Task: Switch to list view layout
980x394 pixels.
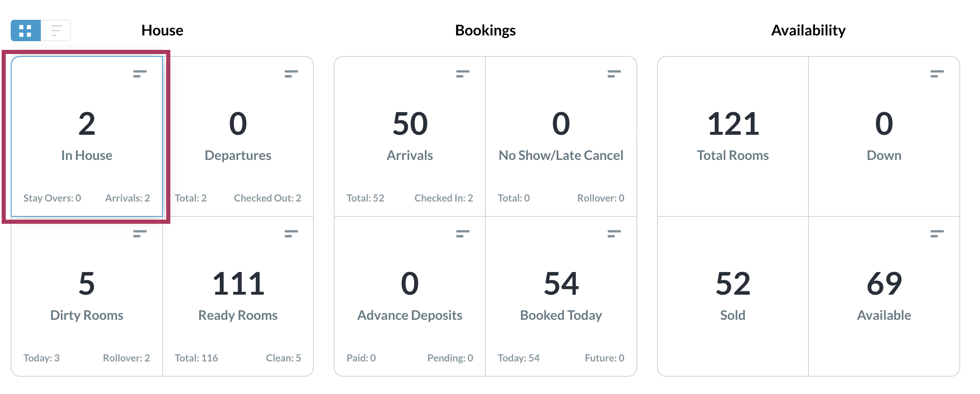Action: pos(56,30)
